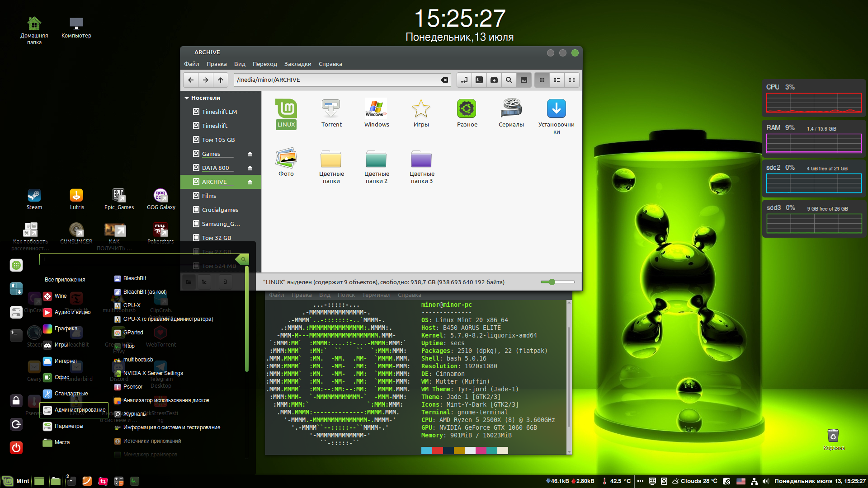Image resolution: width=868 pixels, height=488 pixels.
Task: Open the Закладки menu
Action: coord(297,64)
